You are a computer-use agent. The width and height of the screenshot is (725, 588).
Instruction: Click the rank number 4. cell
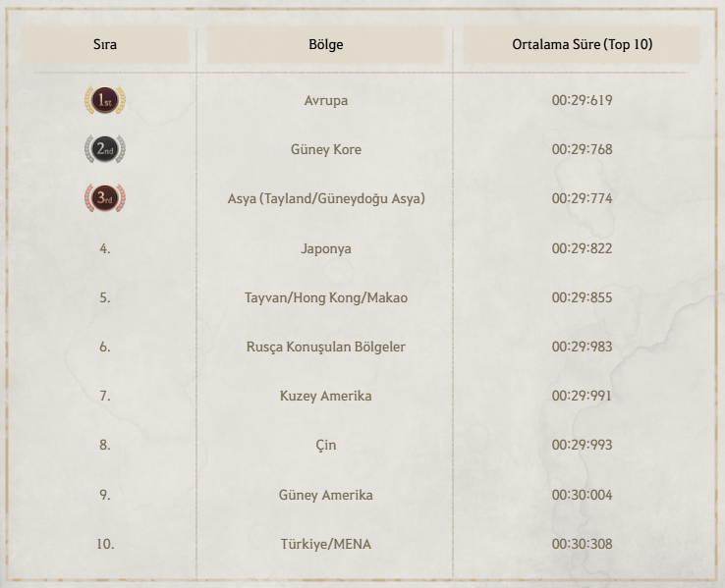105,248
